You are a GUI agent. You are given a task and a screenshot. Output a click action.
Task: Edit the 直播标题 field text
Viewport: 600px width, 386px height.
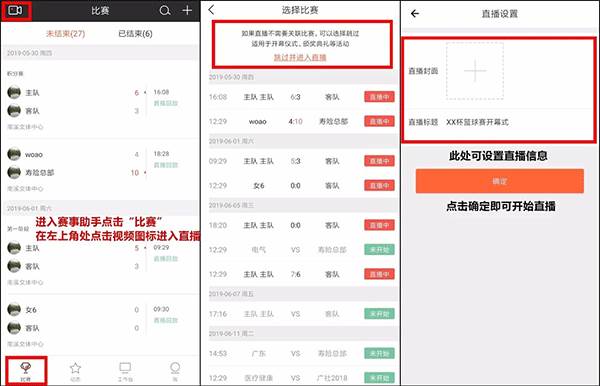click(x=478, y=122)
